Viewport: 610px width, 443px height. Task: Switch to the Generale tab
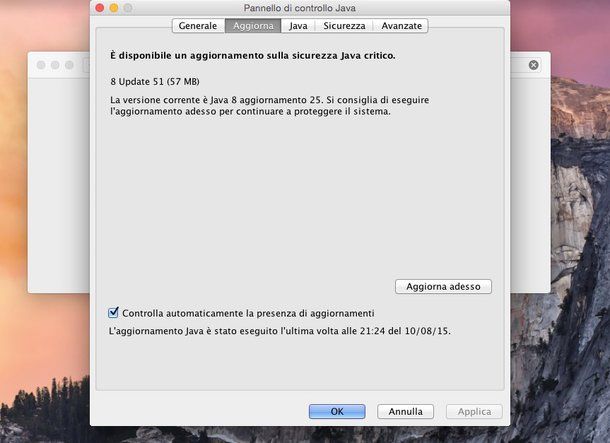click(x=198, y=26)
